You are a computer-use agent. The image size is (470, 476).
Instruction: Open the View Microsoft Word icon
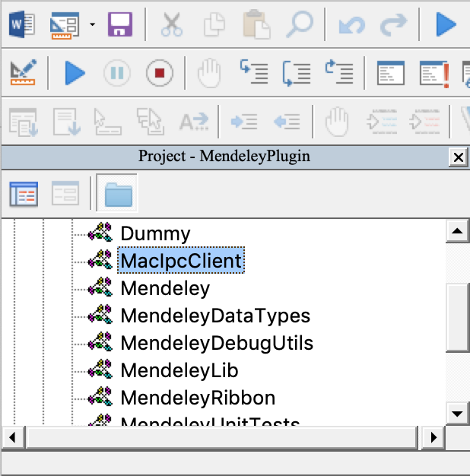pos(21,24)
